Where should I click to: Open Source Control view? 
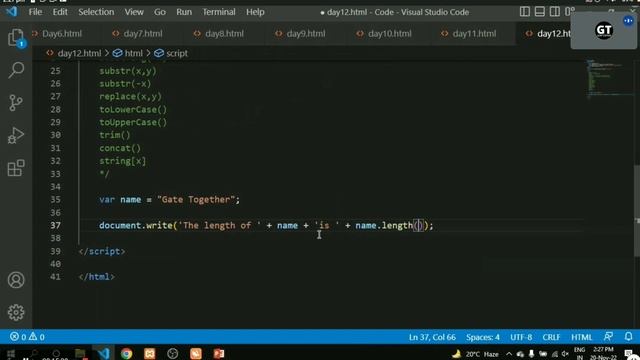[x=16, y=102]
